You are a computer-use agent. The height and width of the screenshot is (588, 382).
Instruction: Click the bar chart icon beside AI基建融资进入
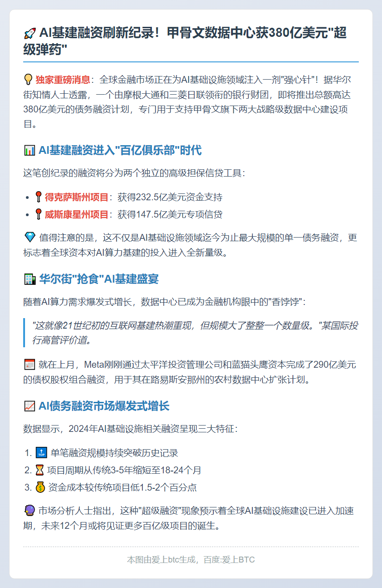pos(29,150)
